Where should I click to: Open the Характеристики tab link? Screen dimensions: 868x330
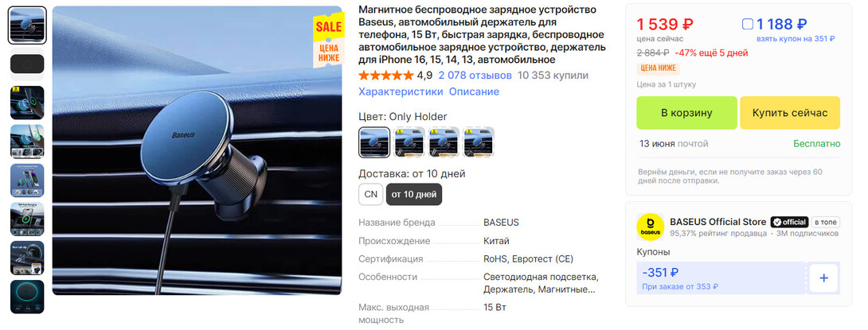(401, 91)
